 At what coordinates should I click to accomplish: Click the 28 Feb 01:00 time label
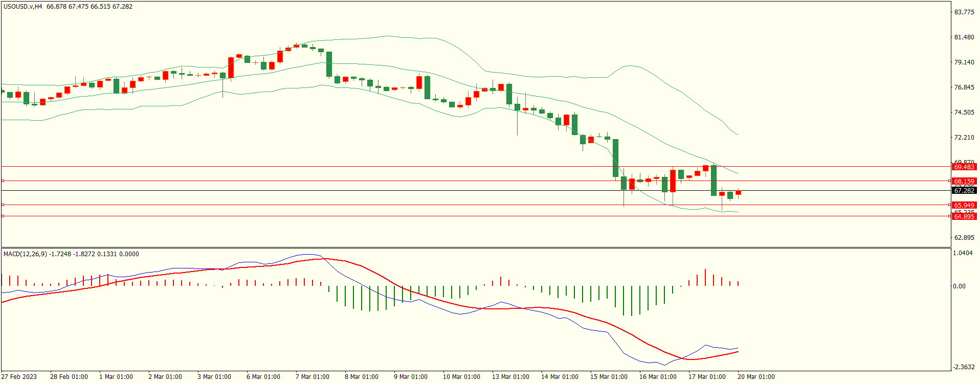[69, 376]
